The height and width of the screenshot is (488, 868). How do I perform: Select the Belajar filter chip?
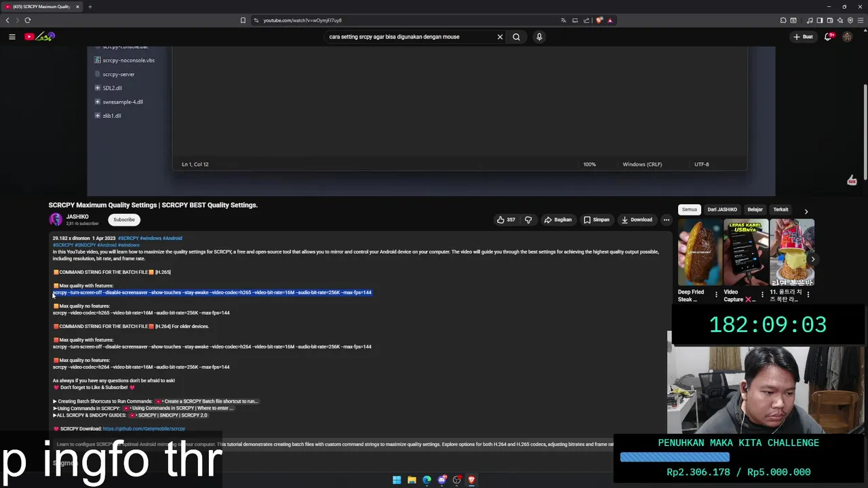click(755, 209)
